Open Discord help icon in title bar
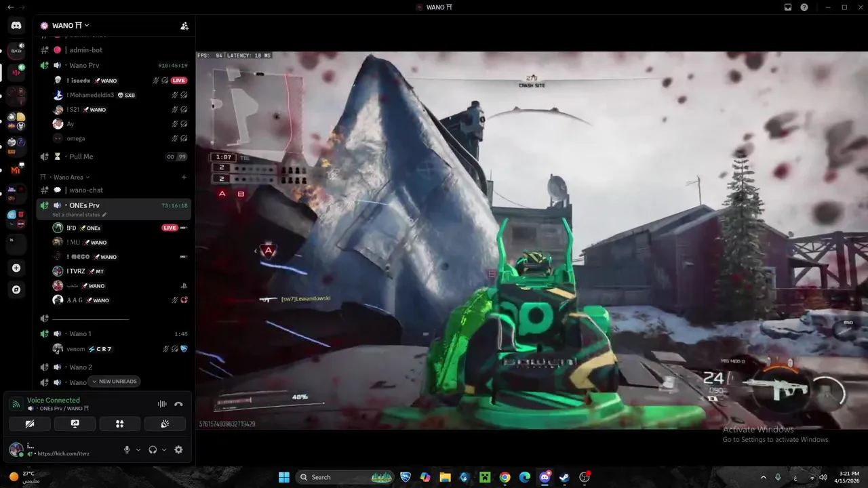Viewport: 868px width, 488px height. pos(804,7)
